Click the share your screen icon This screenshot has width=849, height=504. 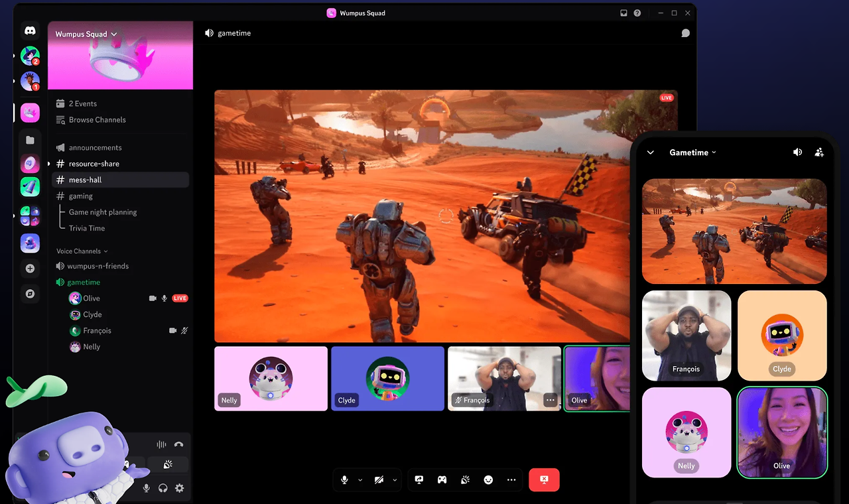tap(419, 479)
